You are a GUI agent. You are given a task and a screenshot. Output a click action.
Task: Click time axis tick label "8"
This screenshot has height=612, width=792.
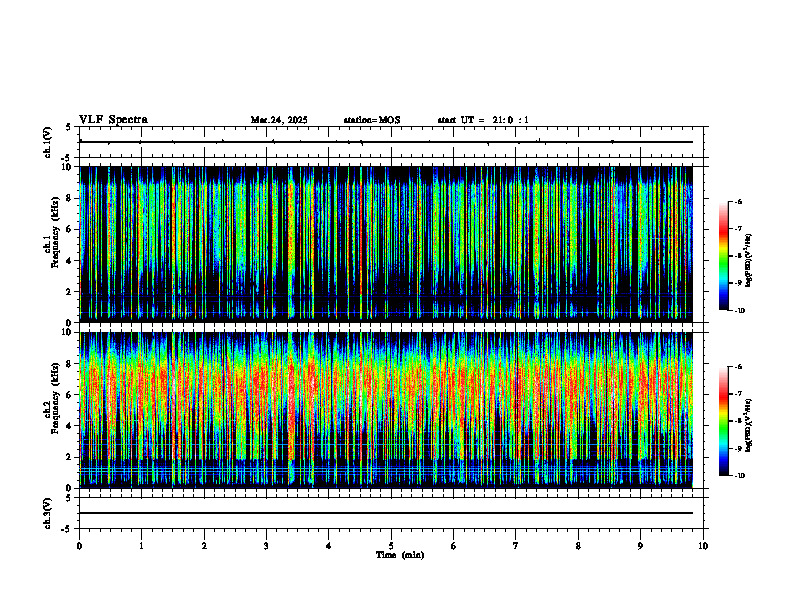click(x=578, y=546)
